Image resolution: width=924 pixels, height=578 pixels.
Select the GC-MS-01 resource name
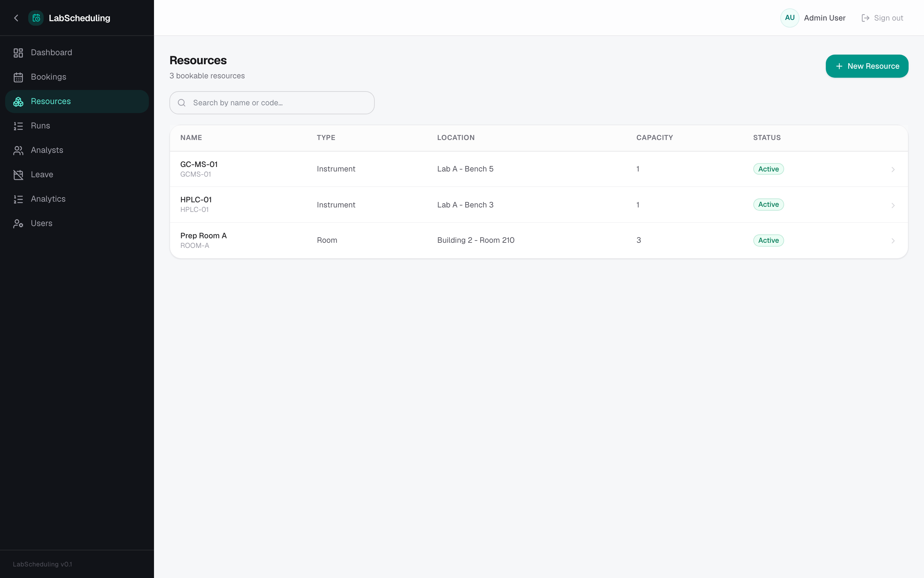point(199,164)
